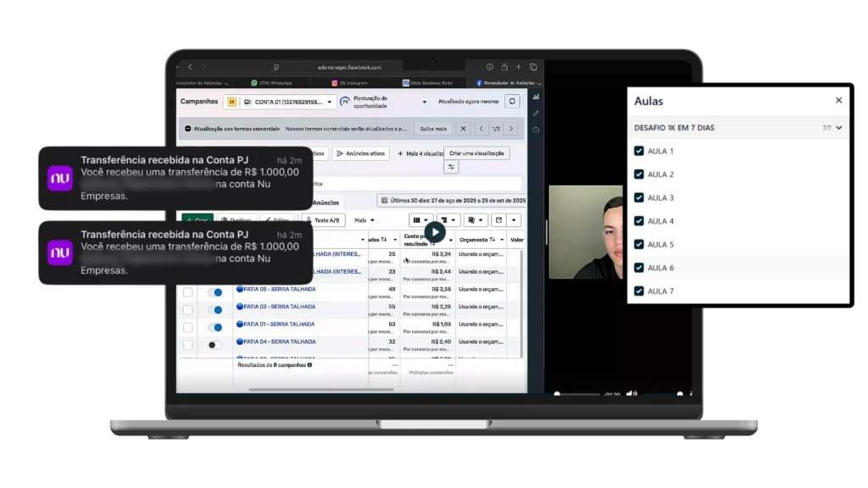
Task: Switch to the Meta Business Suite tab
Action: [432, 83]
